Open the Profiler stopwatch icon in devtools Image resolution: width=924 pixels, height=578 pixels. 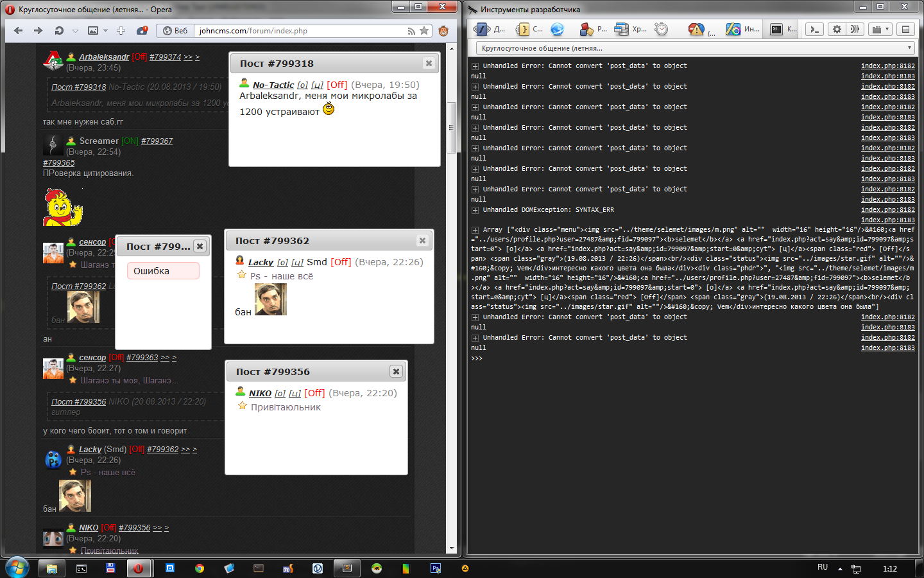(x=662, y=29)
